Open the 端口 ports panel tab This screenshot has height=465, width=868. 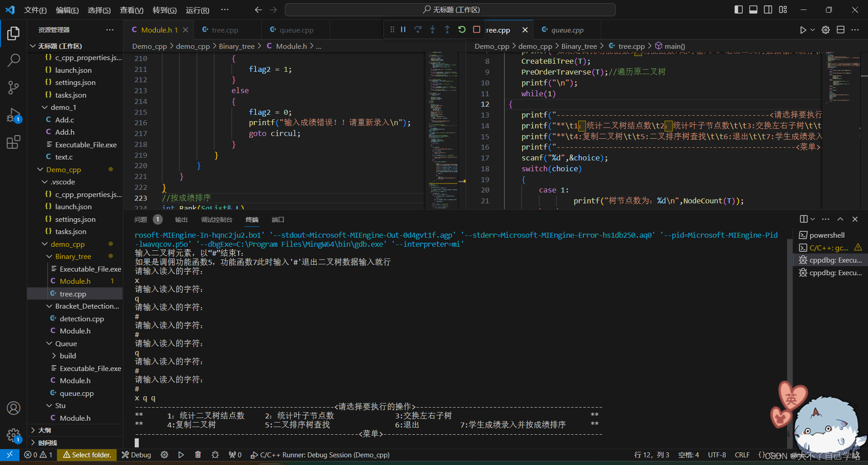[x=278, y=220]
